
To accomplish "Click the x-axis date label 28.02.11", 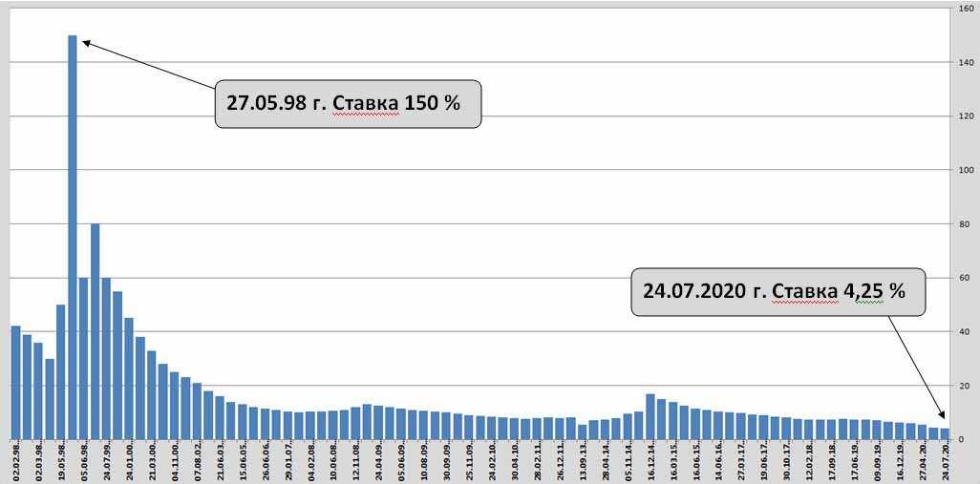I will pos(537,461).
